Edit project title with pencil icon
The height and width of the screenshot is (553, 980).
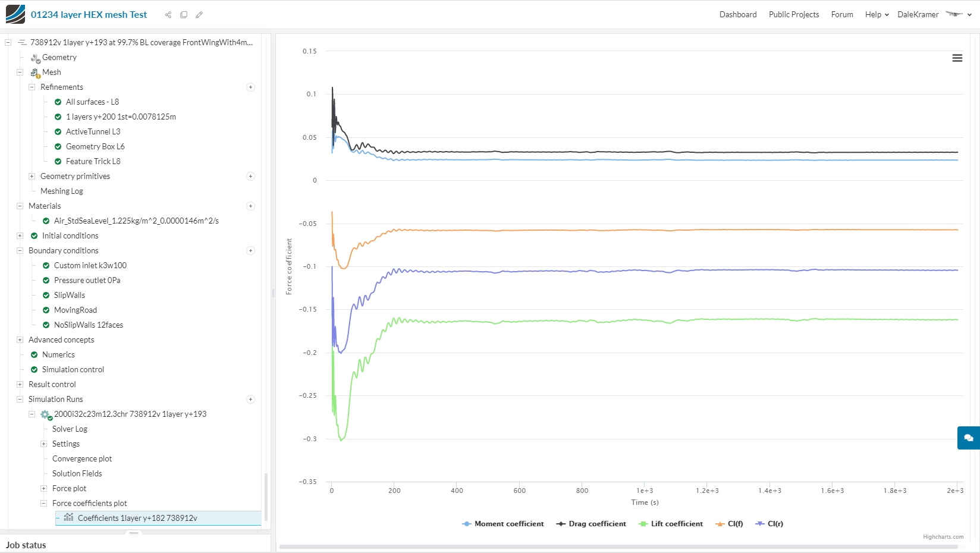(199, 15)
